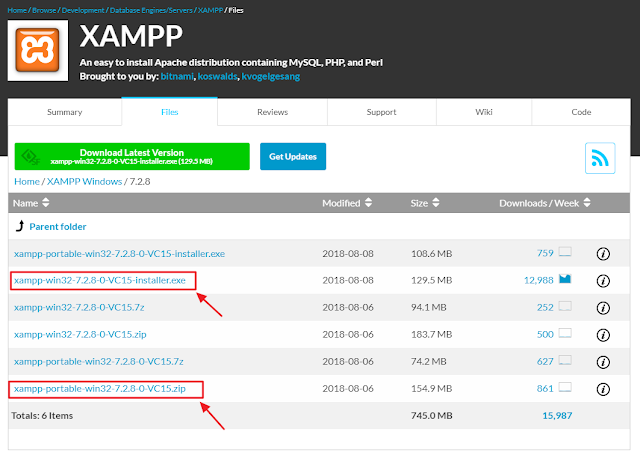Click the 7.2.8 breadcrumb text
The width and height of the screenshot is (640, 458).
click(140, 181)
